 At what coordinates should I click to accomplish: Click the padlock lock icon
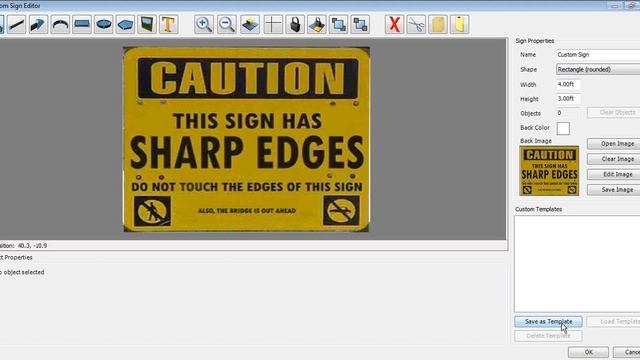[295, 24]
